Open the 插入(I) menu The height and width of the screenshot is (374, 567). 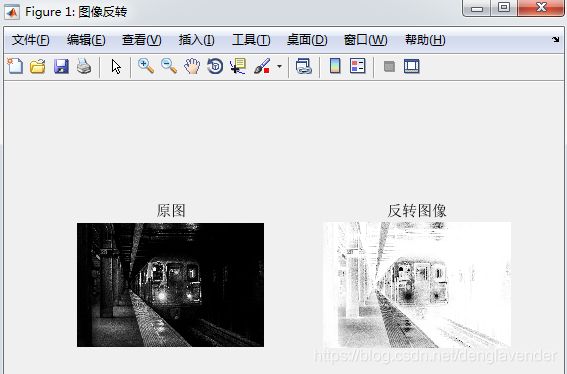pos(196,40)
